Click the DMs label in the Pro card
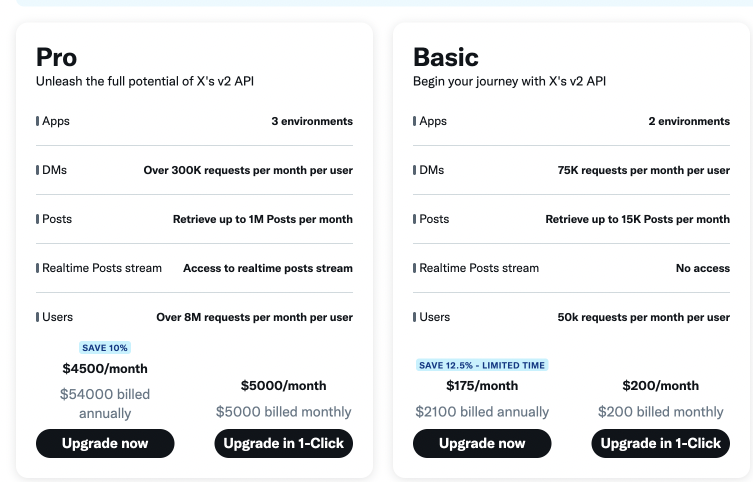Viewport: 753px width, 482px height. pyautogui.click(x=54, y=170)
